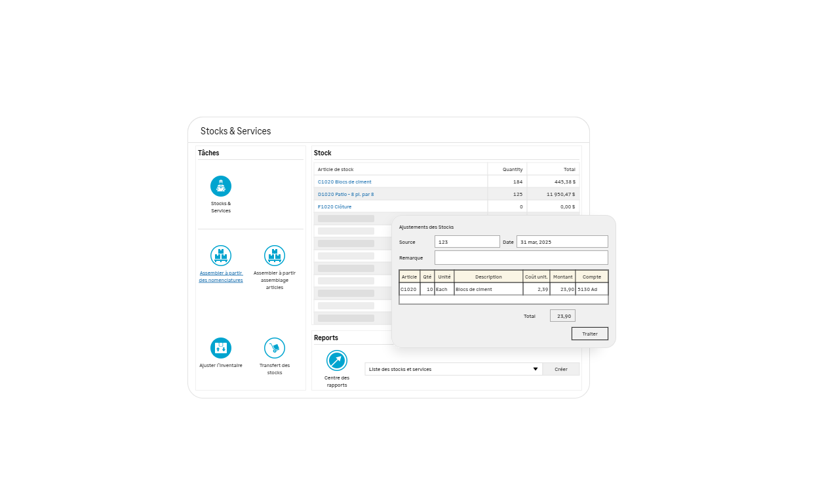Screen dimensions: 822x504
Task: Open the Centre des rapports icon
Action: [x=337, y=360]
